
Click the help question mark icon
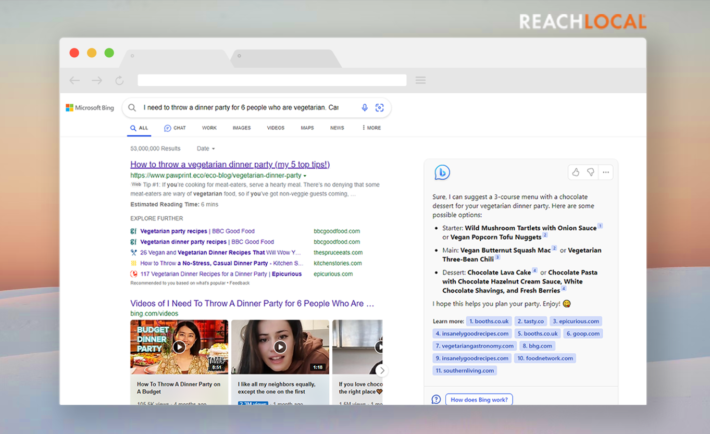coord(436,400)
